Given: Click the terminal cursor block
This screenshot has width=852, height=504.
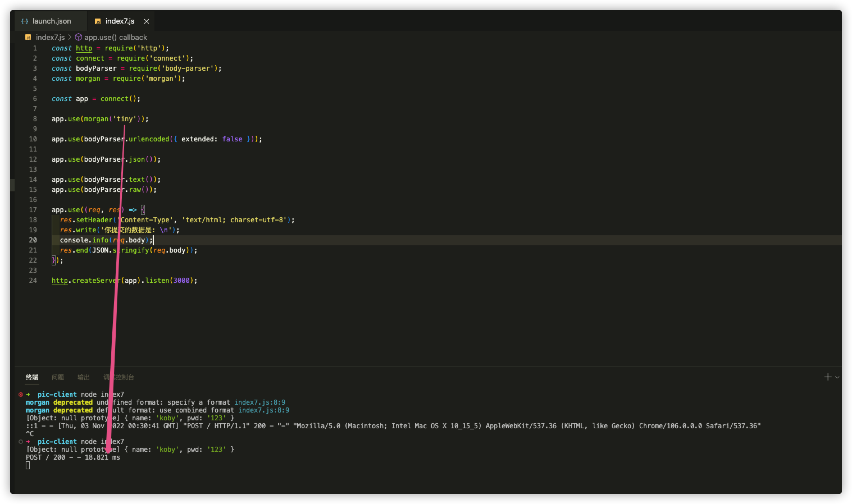Looking at the screenshot, I should [x=28, y=465].
